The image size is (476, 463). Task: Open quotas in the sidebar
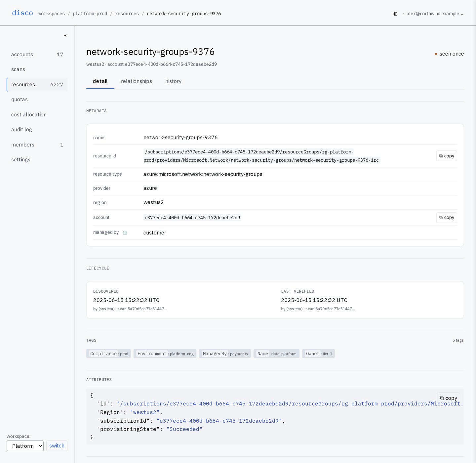37,100
